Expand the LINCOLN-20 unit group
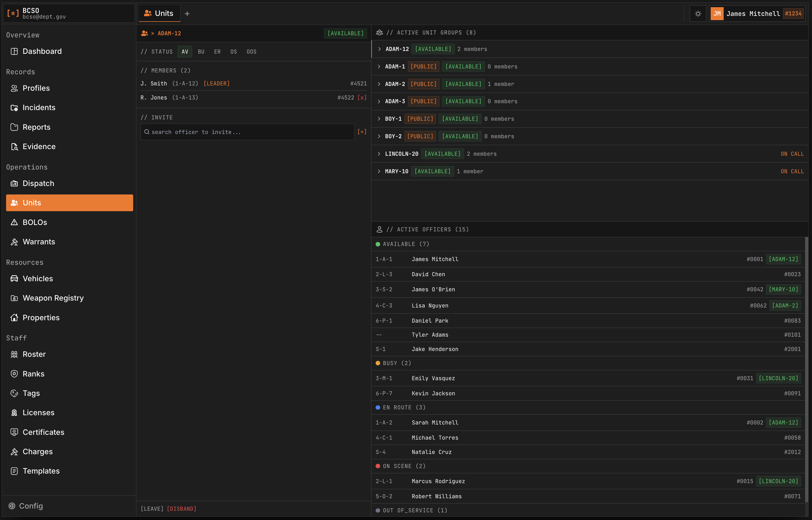This screenshot has width=812, height=520. [379, 154]
